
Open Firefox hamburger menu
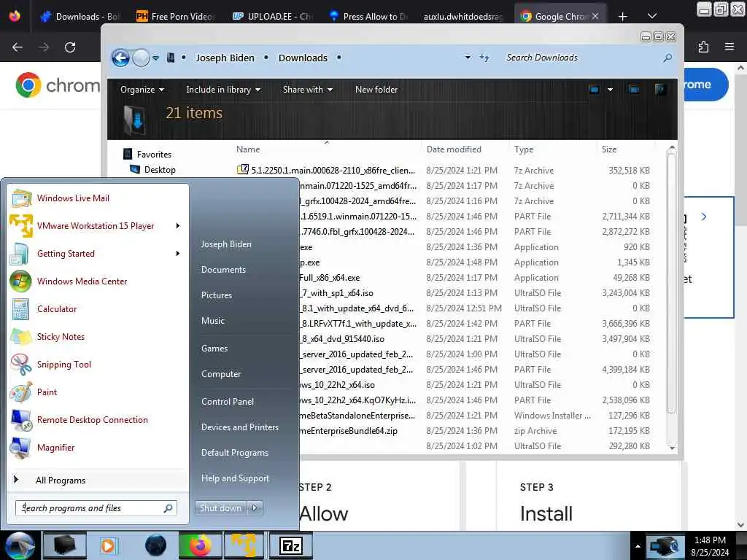click(x=729, y=47)
